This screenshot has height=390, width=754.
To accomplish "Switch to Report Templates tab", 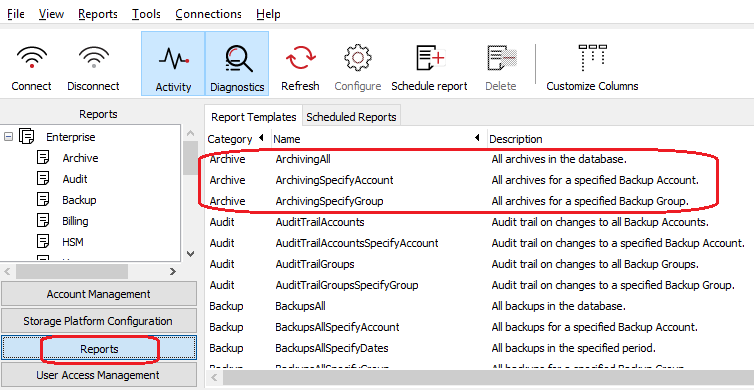I will tap(254, 117).
